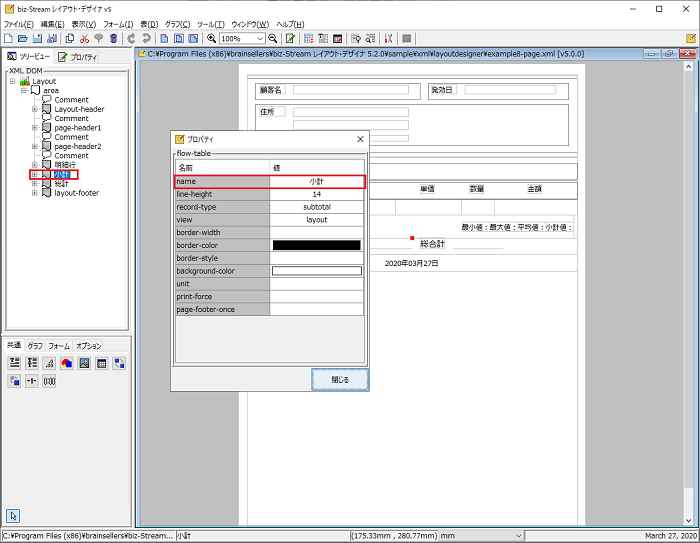Open the ヘルプ(H) menu

point(290,24)
